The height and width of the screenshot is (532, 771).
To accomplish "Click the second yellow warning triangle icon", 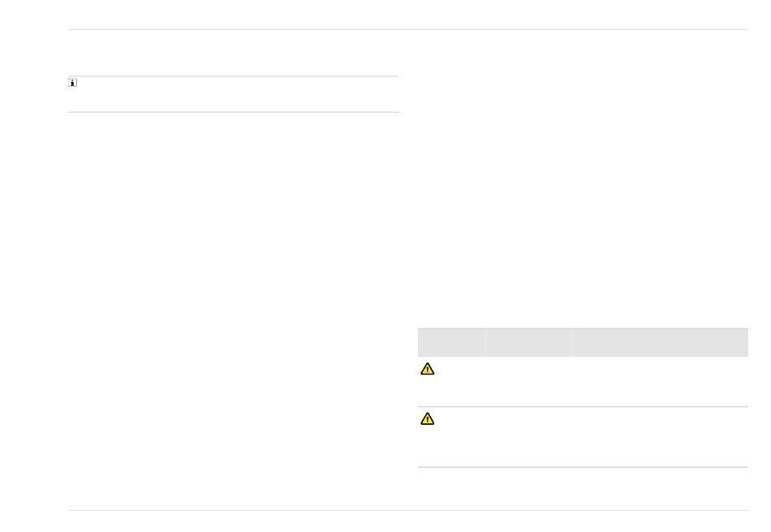I will (x=427, y=418).
